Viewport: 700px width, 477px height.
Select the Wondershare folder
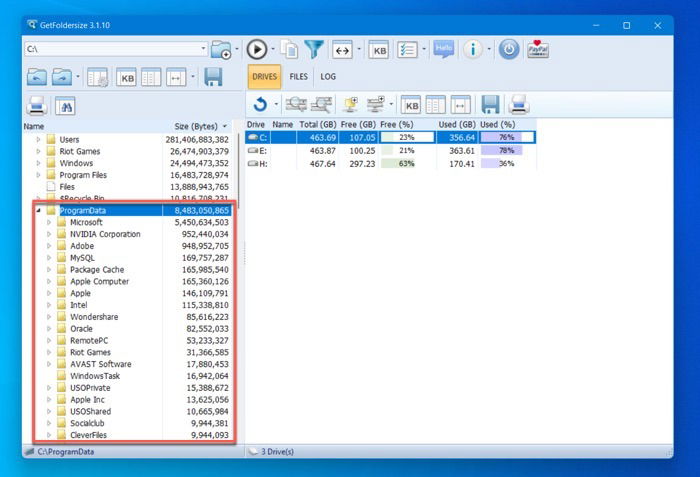pos(94,317)
